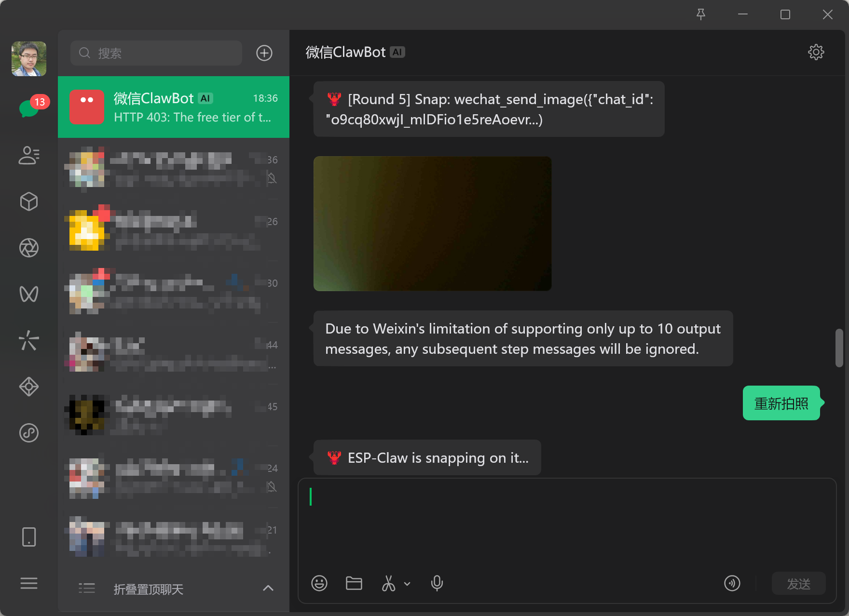The width and height of the screenshot is (849, 616).
Task: Open the Favorites cube icon
Action: coord(29,201)
